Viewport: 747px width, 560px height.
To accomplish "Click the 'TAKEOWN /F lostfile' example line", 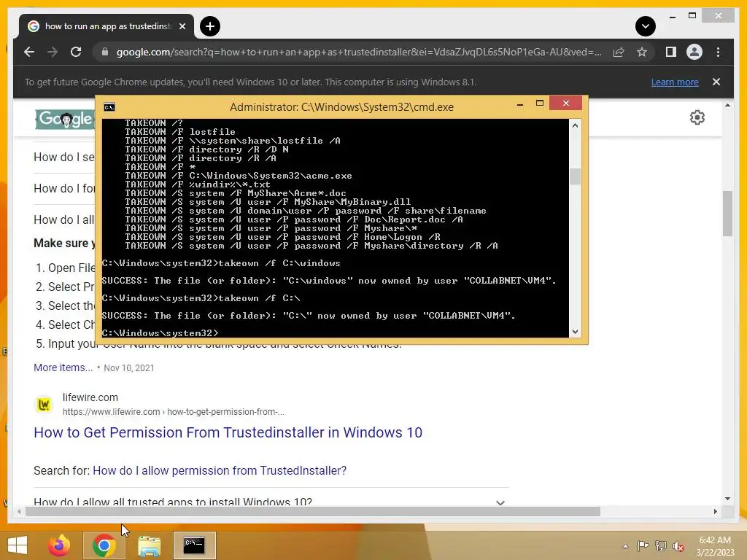I will pos(180,132).
